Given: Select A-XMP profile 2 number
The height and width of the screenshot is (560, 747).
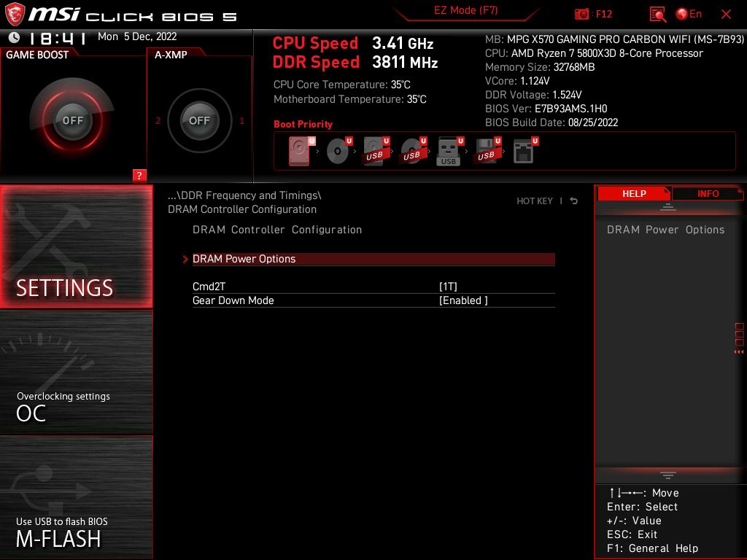Looking at the screenshot, I should pos(158,120).
